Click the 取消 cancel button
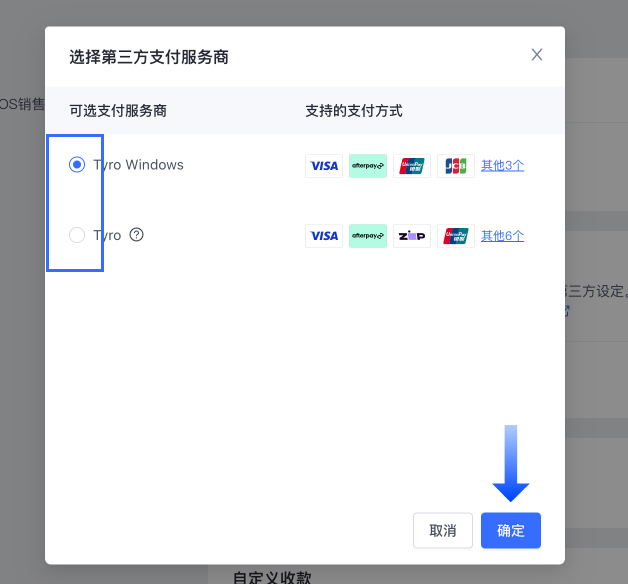Screen dimensions: 628x584 tap(443, 530)
